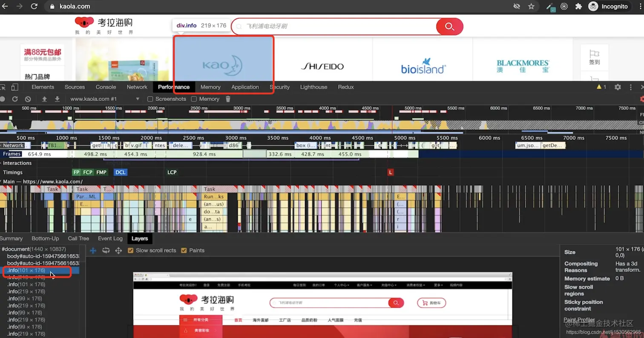Open the Redux tab
This screenshot has width=644, height=338.
coord(345,87)
